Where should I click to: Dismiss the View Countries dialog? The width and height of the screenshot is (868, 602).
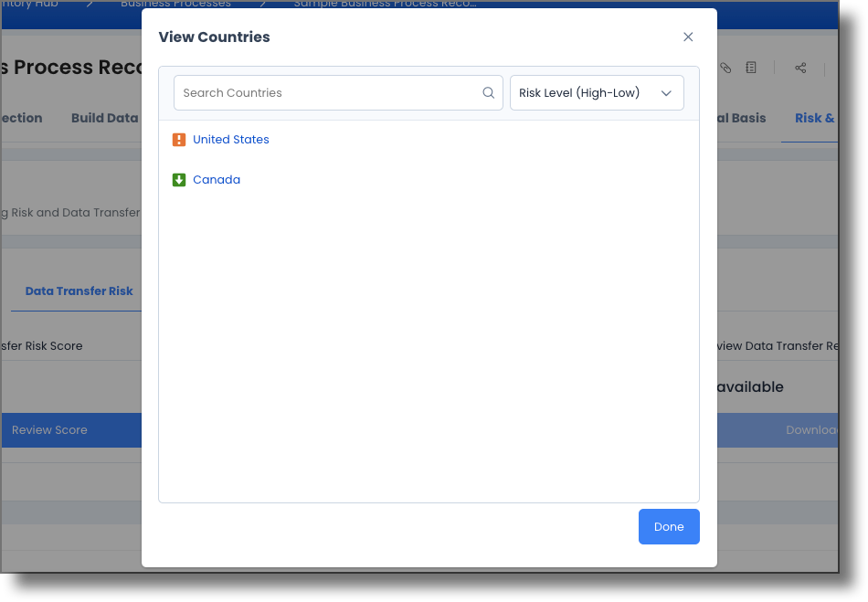tap(688, 37)
